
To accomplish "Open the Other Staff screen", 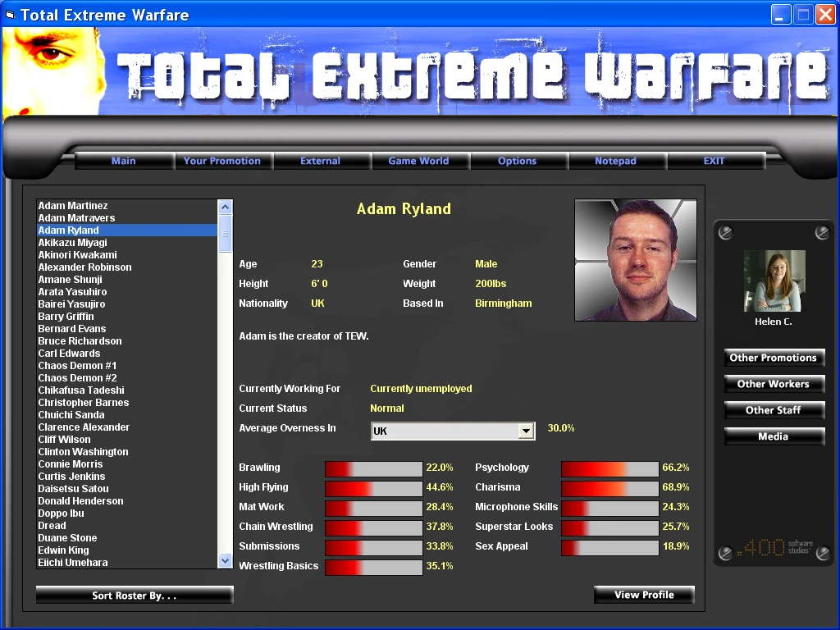I will coord(774,410).
